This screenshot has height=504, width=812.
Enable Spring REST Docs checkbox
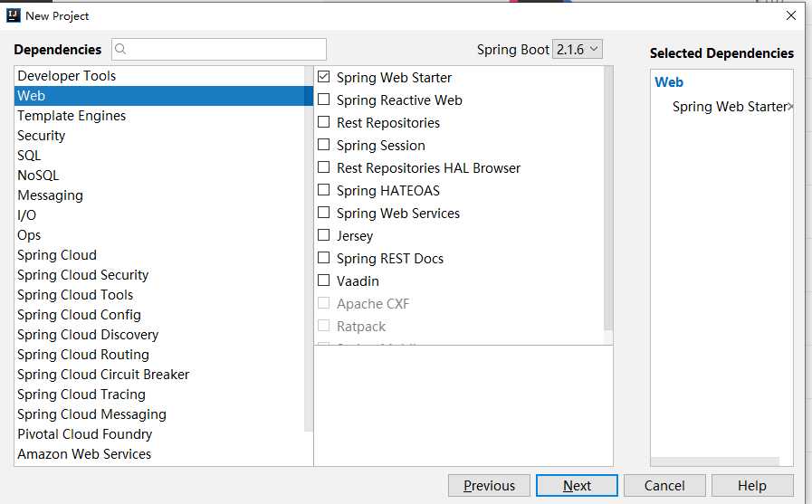324,258
